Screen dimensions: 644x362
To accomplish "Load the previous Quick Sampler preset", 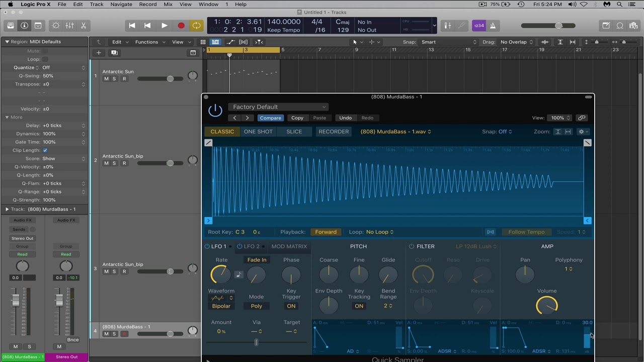I will click(x=234, y=118).
